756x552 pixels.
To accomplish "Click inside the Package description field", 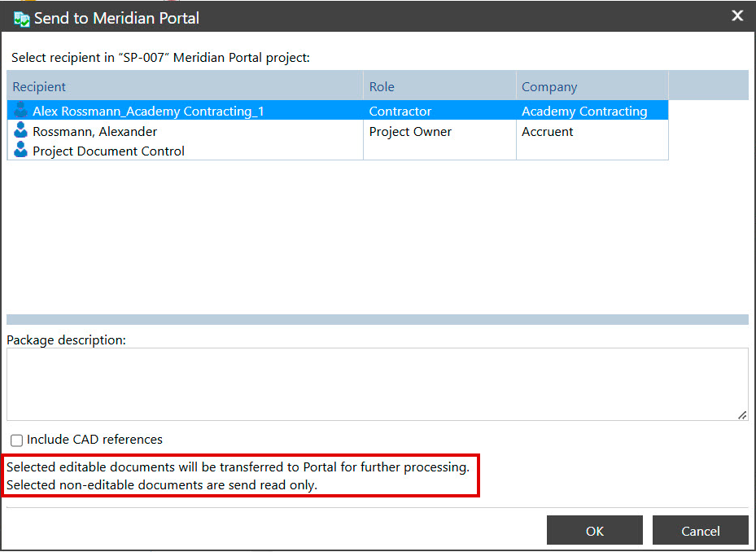I will (377, 383).
